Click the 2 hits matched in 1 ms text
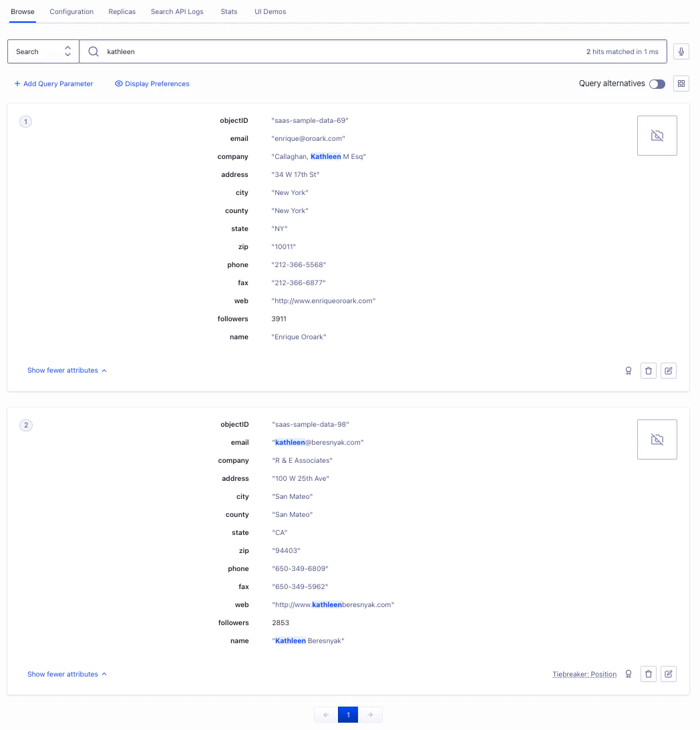 pos(623,51)
